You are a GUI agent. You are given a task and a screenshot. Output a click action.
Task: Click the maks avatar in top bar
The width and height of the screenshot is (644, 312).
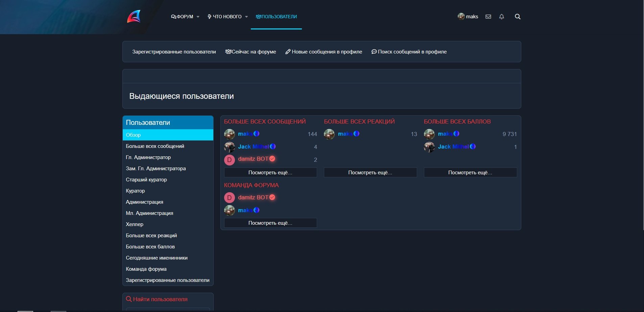pyautogui.click(x=461, y=17)
